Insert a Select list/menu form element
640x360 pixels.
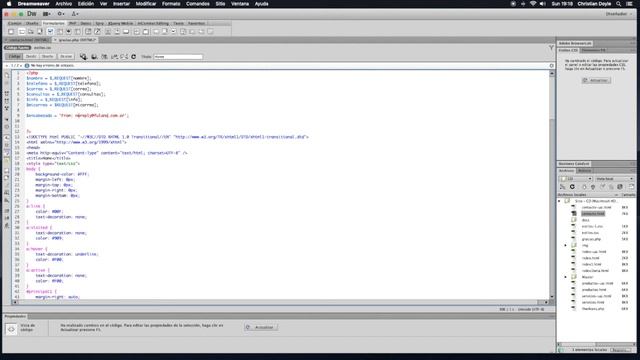pos(88,31)
